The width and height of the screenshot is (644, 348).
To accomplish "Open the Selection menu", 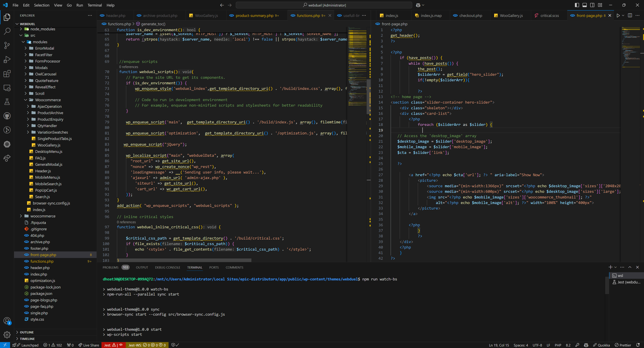I will [x=41, y=5].
